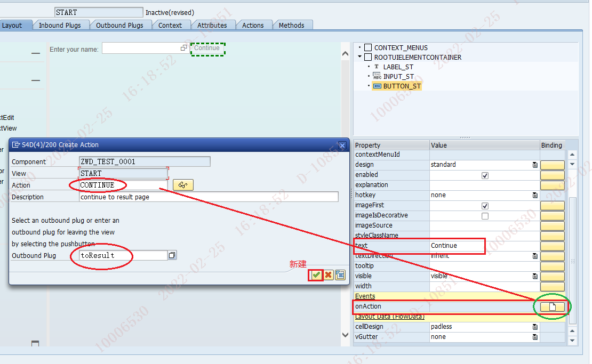
Task: Click the display icon next to Action field
Action: (183, 185)
